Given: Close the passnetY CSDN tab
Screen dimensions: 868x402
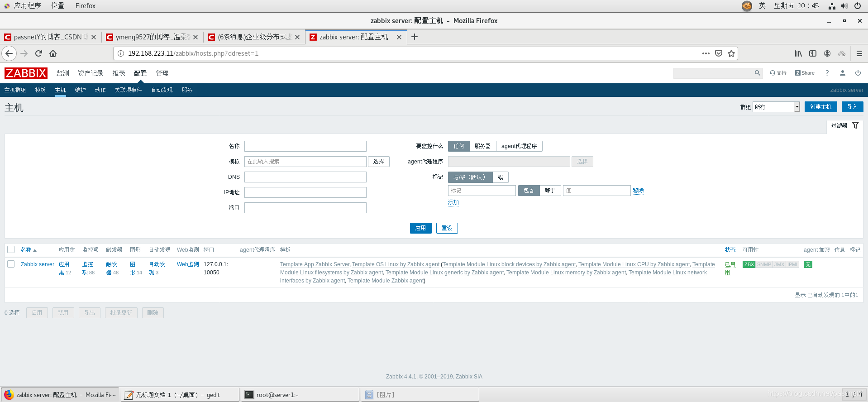Looking at the screenshot, I should point(94,37).
